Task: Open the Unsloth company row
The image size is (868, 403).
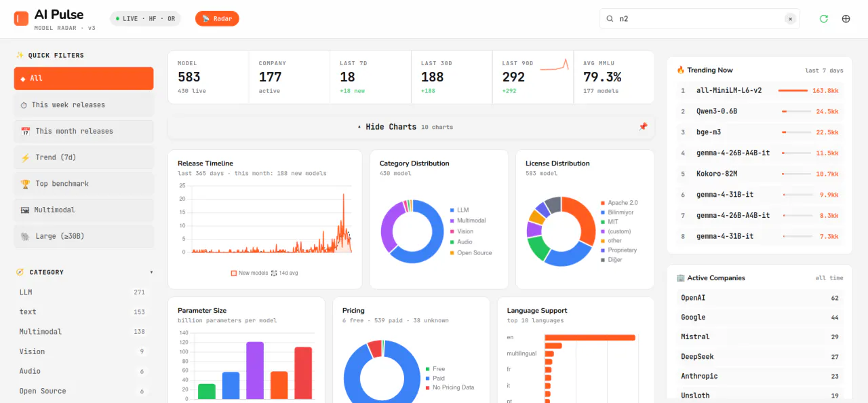Action: tap(759, 396)
